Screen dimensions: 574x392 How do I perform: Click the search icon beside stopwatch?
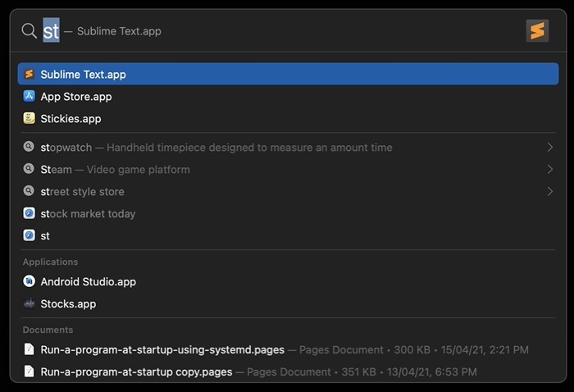point(30,148)
